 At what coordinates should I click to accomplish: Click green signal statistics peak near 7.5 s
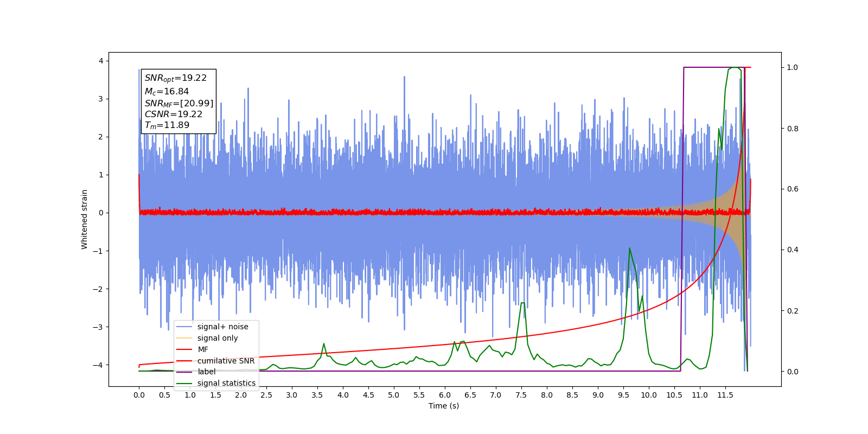522,303
